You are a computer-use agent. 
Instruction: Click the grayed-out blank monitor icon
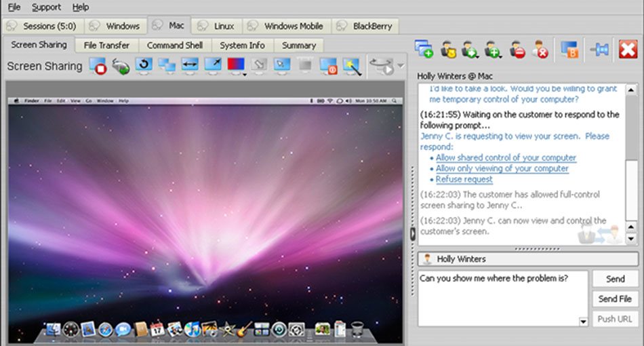[x=305, y=65]
